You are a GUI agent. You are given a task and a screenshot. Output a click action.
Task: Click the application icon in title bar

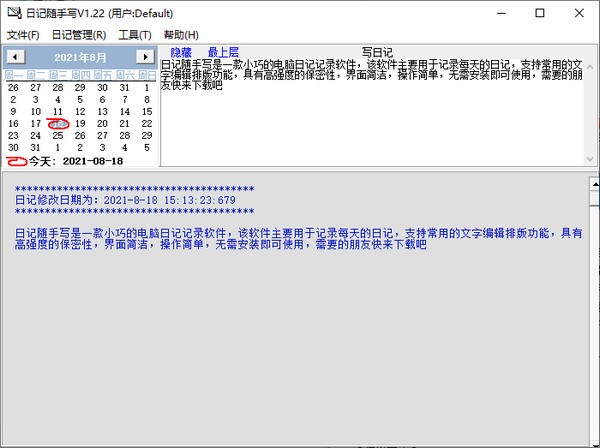pyautogui.click(x=15, y=13)
